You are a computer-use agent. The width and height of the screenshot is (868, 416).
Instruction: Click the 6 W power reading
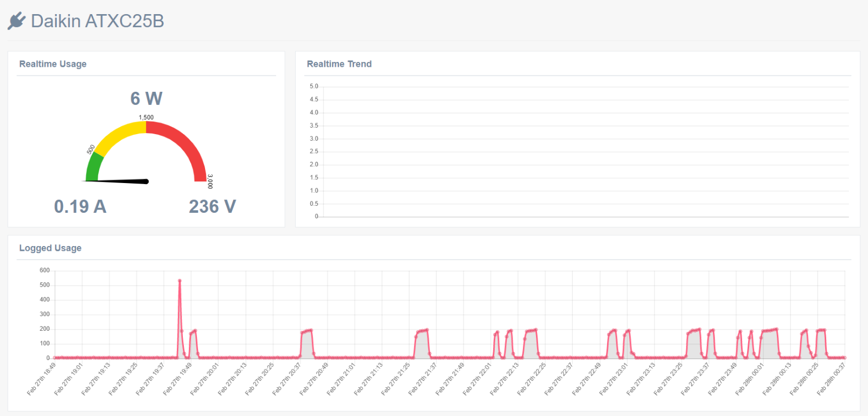pyautogui.click(x=146, y=98)
